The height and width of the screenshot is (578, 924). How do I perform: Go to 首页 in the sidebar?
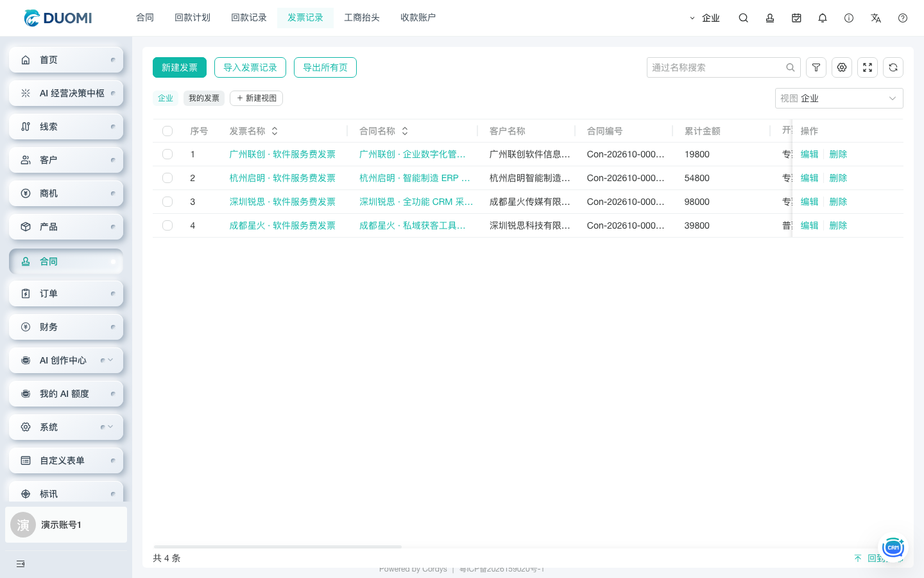tap(66, 60)
